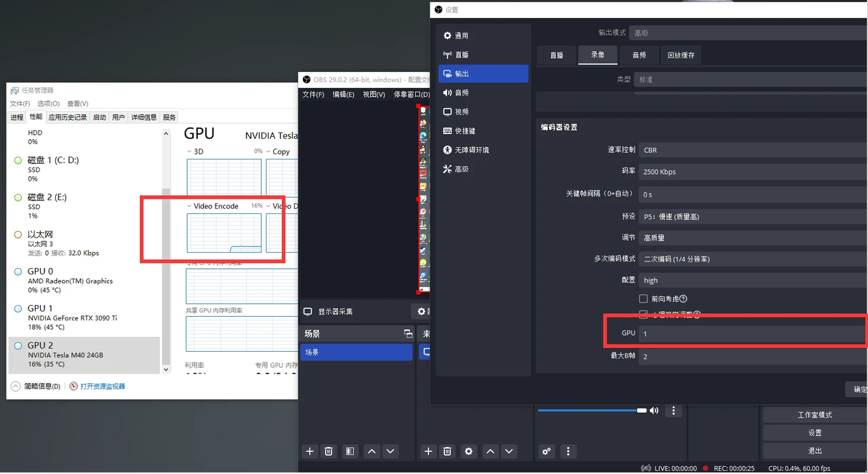Switch to the 录像 output tab
868x474 pixels.
597,55
